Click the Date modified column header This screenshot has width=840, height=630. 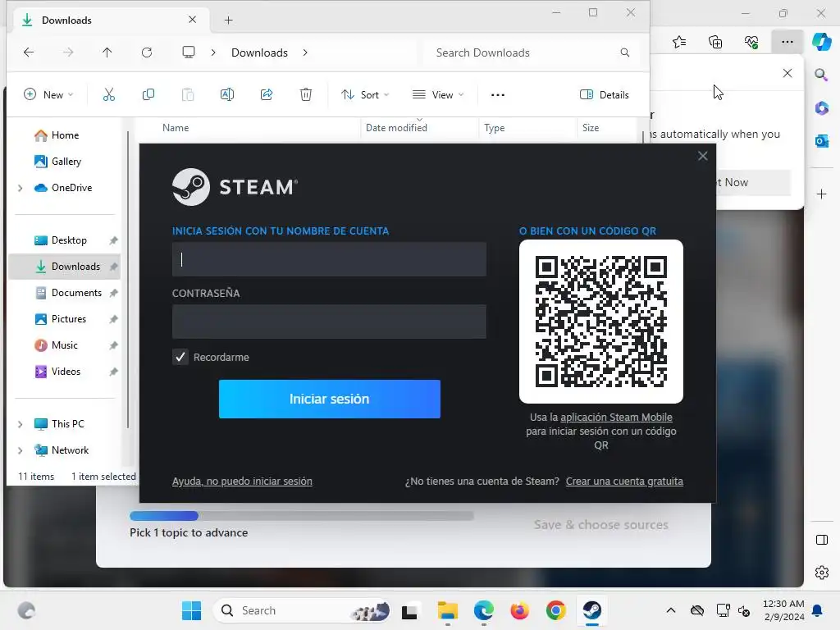click(x=396, y=128)
